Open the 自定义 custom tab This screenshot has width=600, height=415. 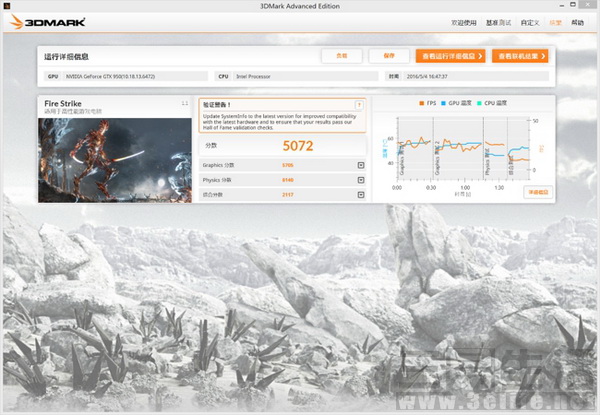click(x=530, y=23)
